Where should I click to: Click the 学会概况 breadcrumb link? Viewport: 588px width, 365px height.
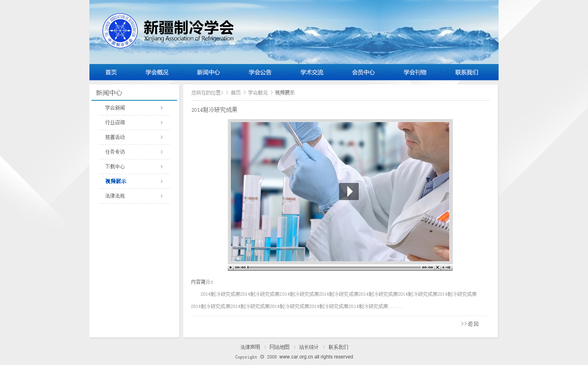click(258, 93)
